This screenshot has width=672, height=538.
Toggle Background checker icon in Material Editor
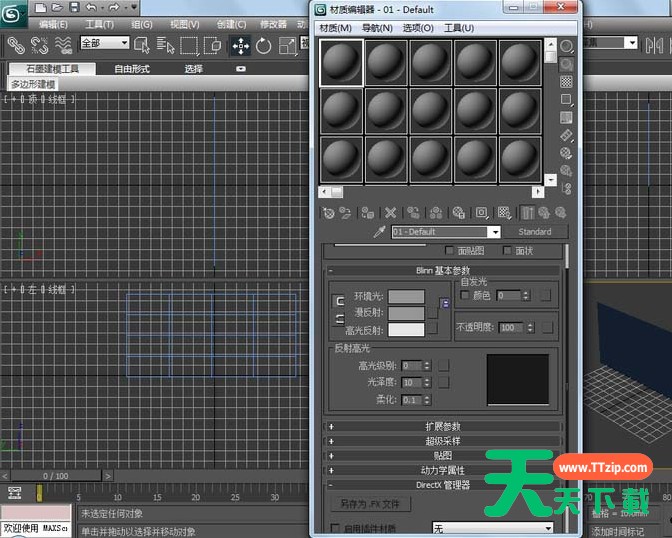point(566,81)
